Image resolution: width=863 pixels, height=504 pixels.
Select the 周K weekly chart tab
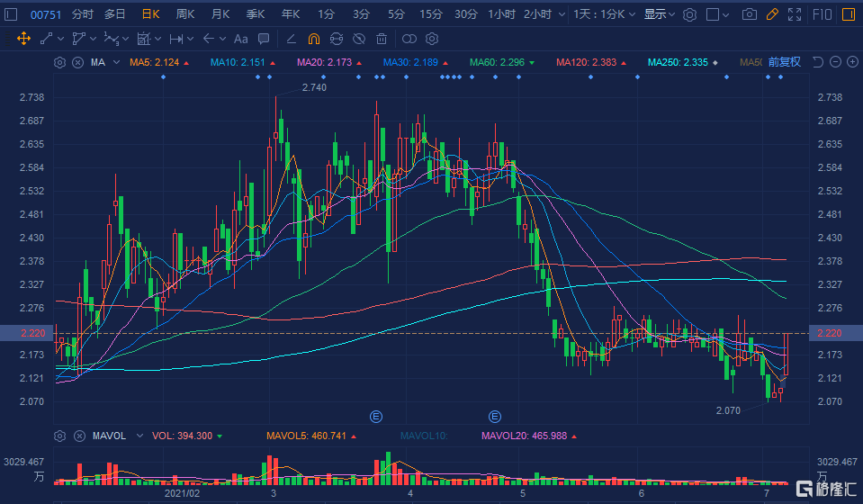[185, 14]
